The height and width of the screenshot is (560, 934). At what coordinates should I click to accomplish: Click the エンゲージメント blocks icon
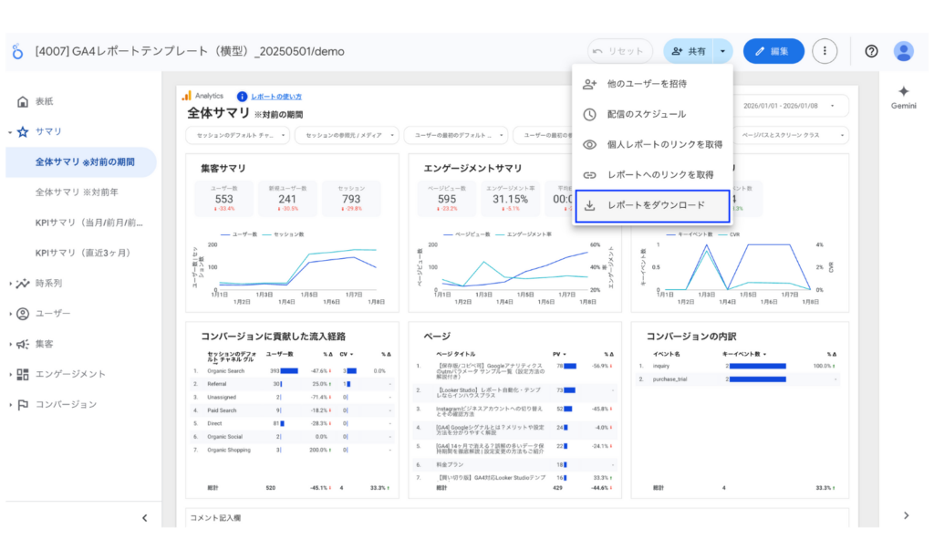(23, 374)
